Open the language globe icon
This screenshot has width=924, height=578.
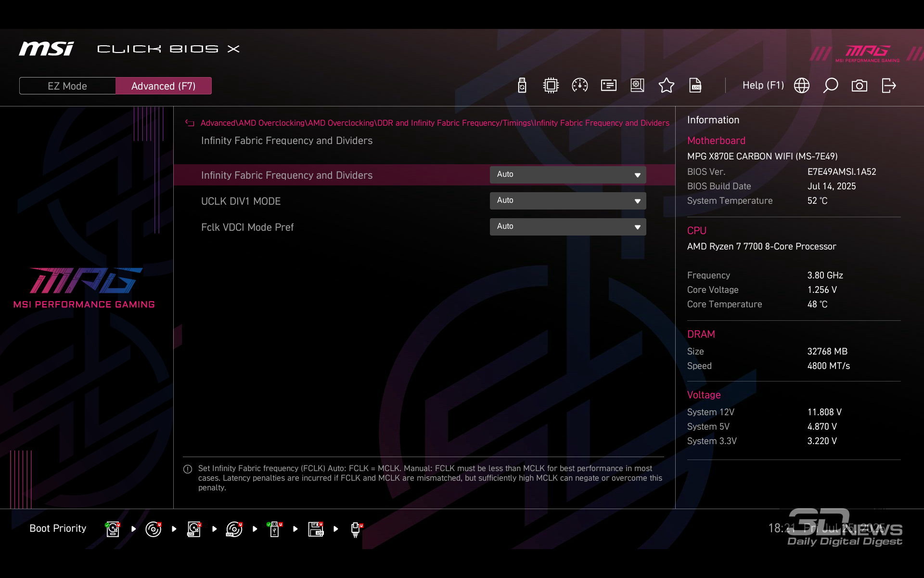pos(802,86)
